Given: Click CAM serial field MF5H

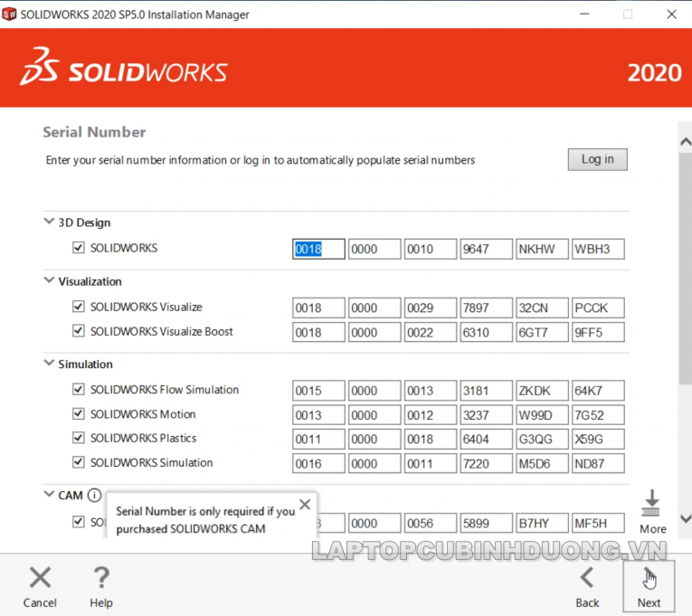Looking at the screenshot, I should point(598,523).
